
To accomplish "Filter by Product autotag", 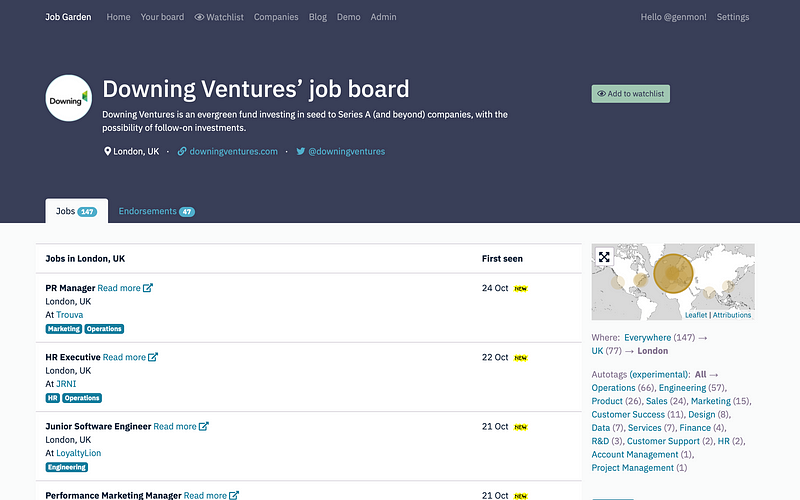I will 607,401.
